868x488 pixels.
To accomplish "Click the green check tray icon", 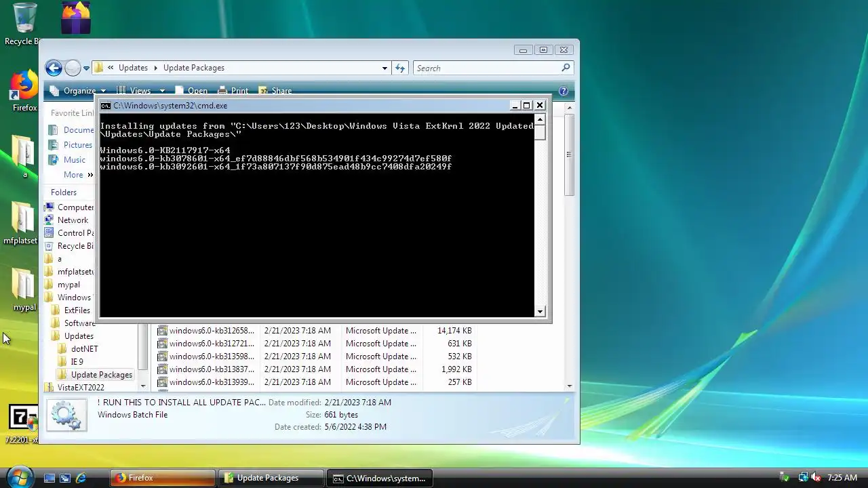I will click(x=785, y=478).
